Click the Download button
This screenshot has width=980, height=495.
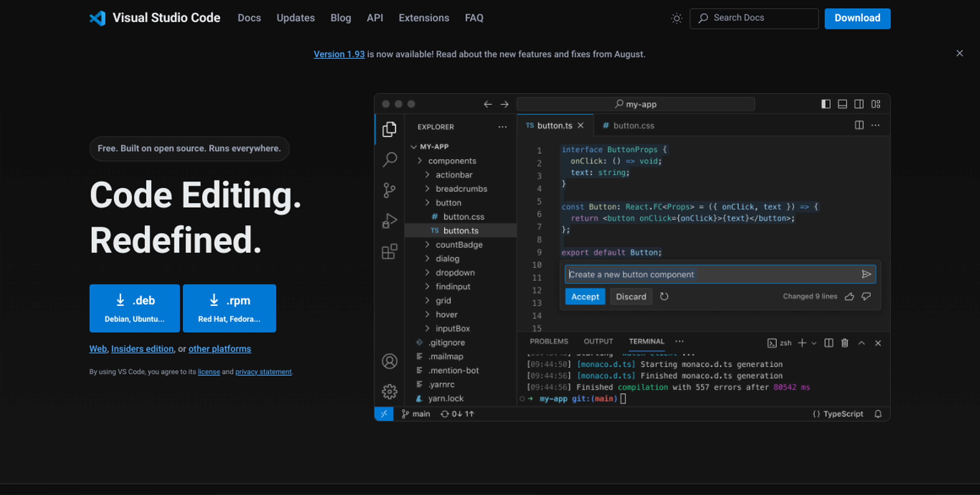tap(857, 18)
